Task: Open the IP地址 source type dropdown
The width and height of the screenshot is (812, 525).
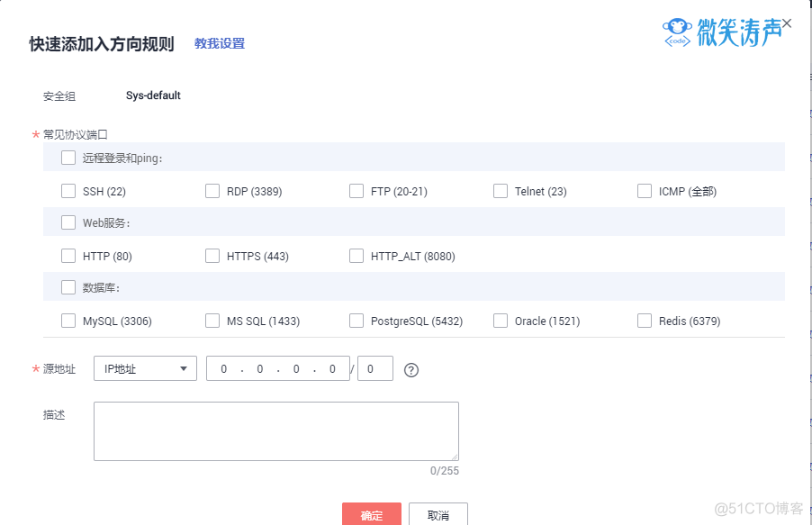Action: coord(145,368)
